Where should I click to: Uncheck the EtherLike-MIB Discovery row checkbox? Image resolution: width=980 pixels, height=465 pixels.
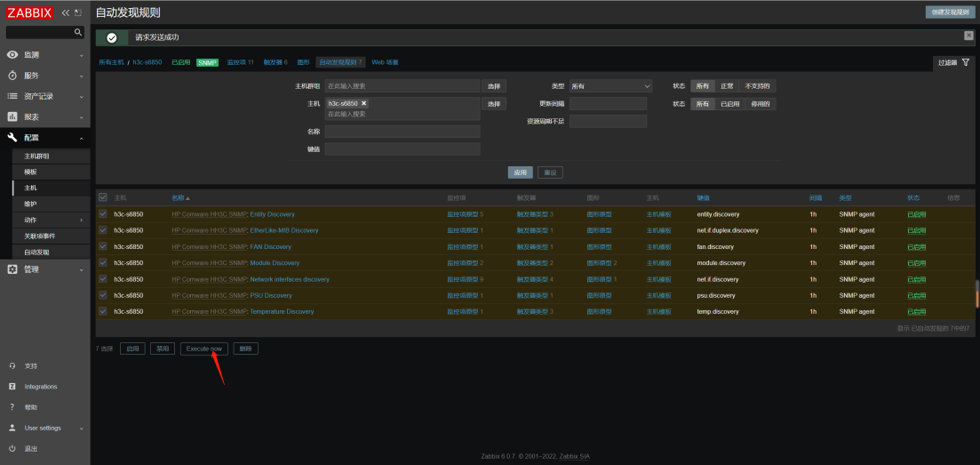pos(102,230)
